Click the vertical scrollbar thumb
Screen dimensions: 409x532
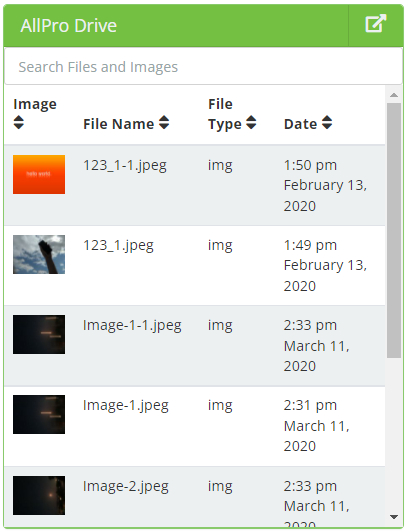(x=394, y=230)
